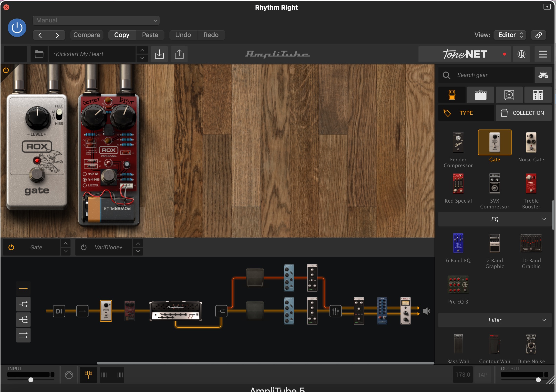Select the amplifier gear category icon
Image resolution: width=556 pixels, height=392 pixels.
(481, 95)
